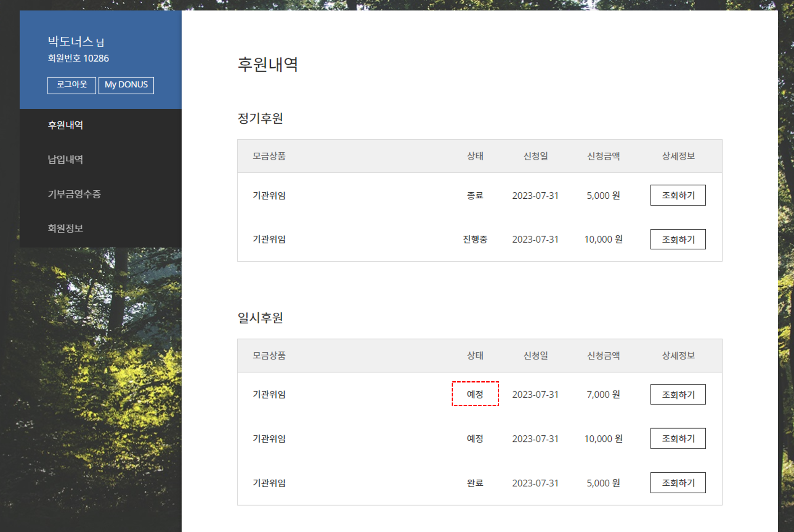
Task: Click 신청금액 header in 일시후원 table
Action: pos(603,355)
